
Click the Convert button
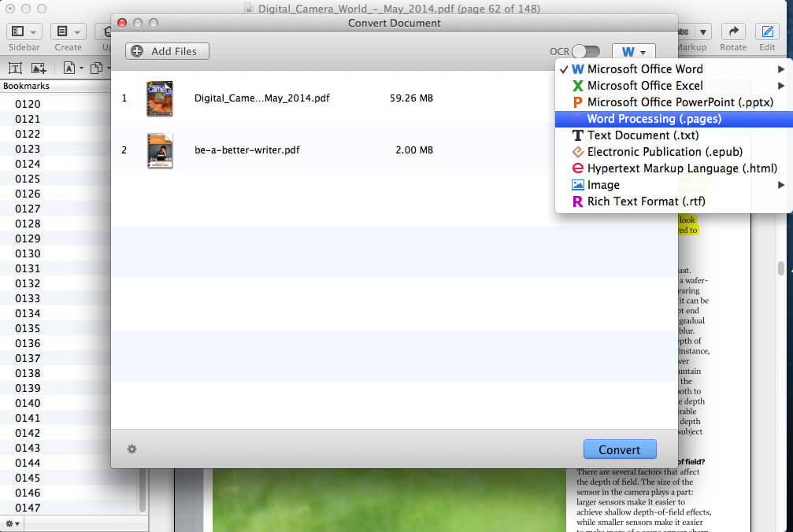pos(620,449)
